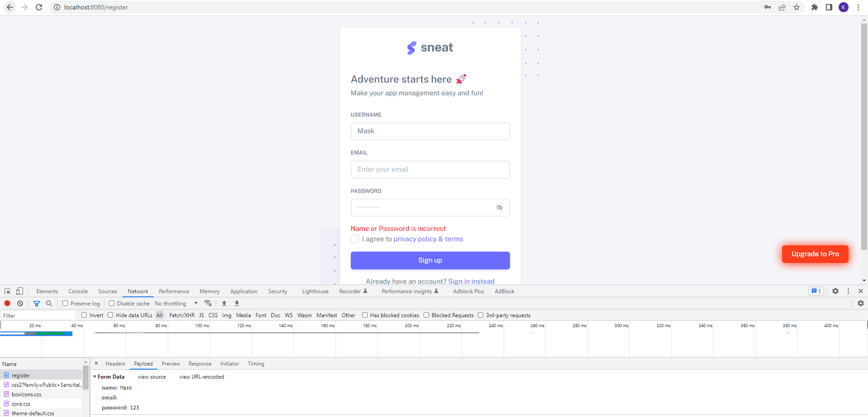View site information icon in address bar

tap(57, 7)
